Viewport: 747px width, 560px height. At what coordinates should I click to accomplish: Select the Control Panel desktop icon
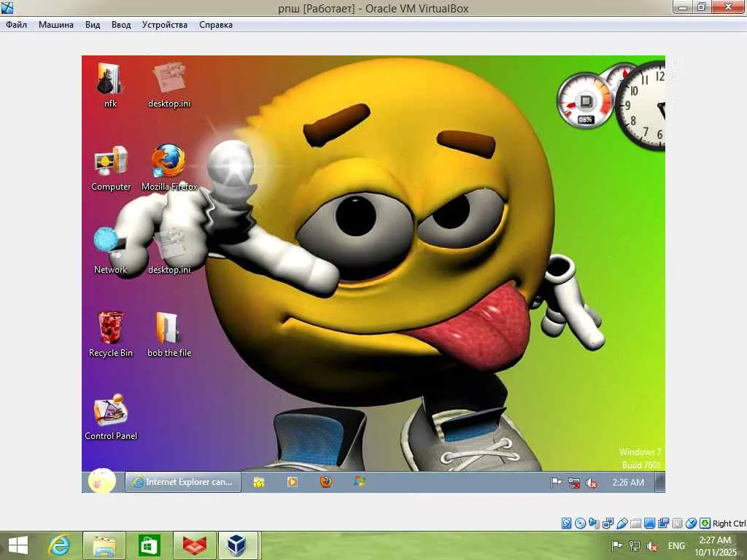point(111,411)
